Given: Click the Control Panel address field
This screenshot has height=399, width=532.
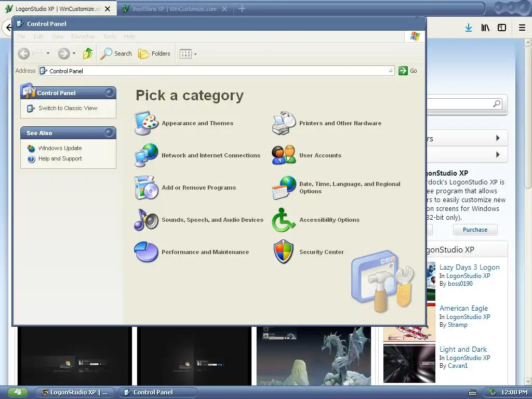Looking at the screenshot, I should 217,71.
